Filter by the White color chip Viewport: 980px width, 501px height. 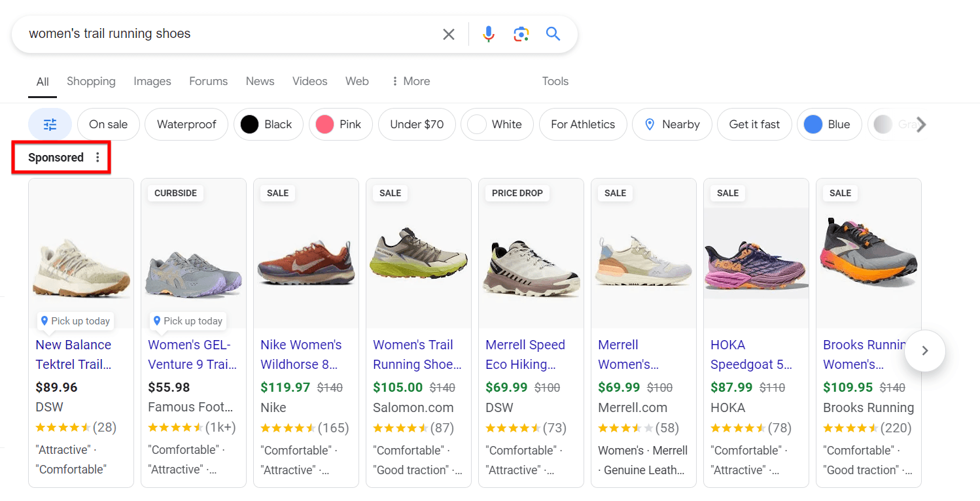pyautogui.click(x=497, y=124)
